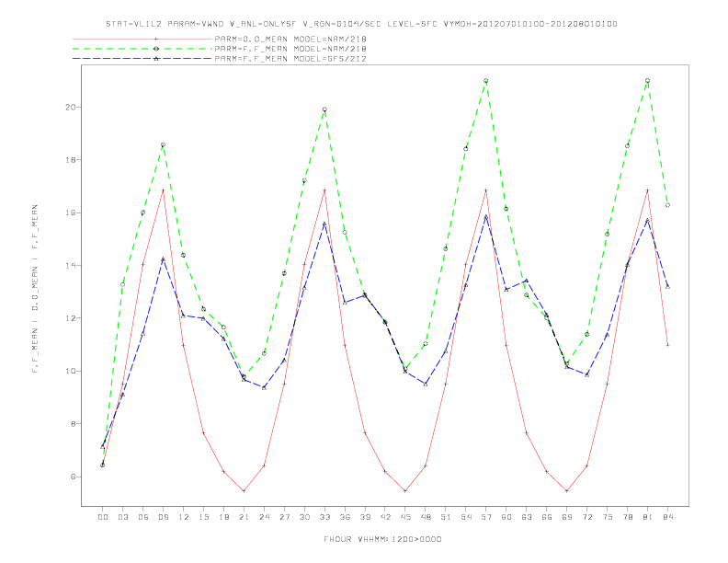Click the green NAM peak marker at hour 33
The width and height of the screenshot is (728, 563).
click(x=324, y=109)
